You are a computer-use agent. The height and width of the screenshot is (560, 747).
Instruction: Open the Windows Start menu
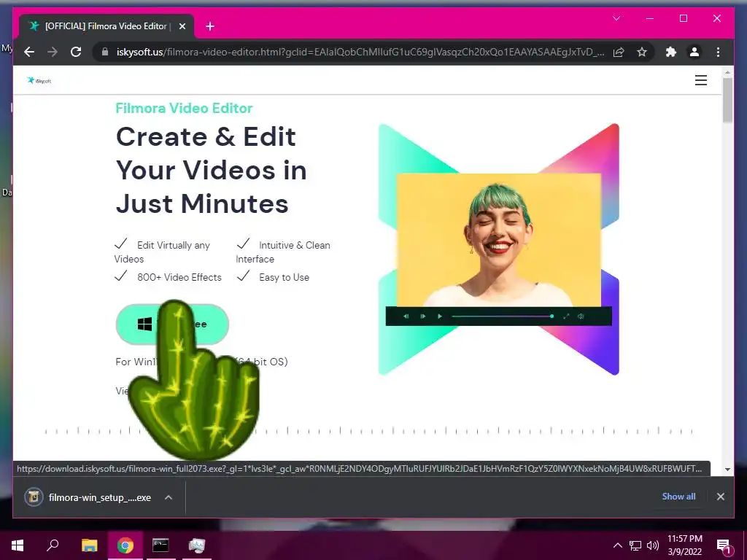tap(18, 545)
